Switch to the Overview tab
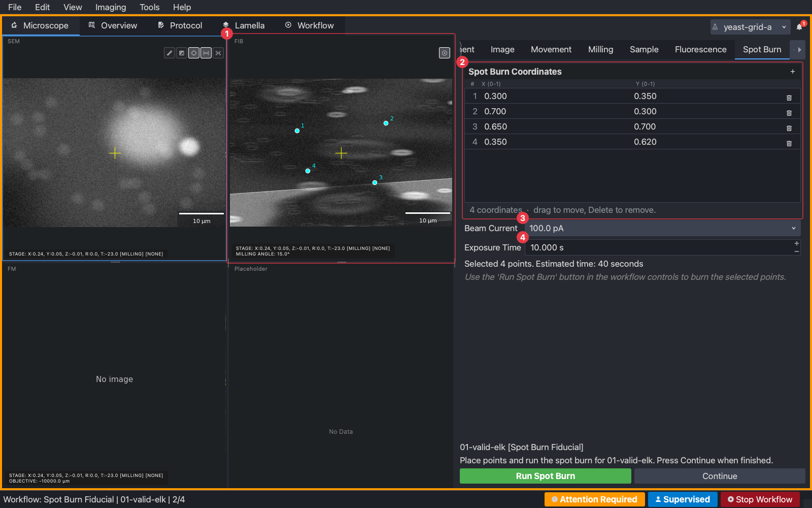The image size is (812, 508). tap(113, 25)
